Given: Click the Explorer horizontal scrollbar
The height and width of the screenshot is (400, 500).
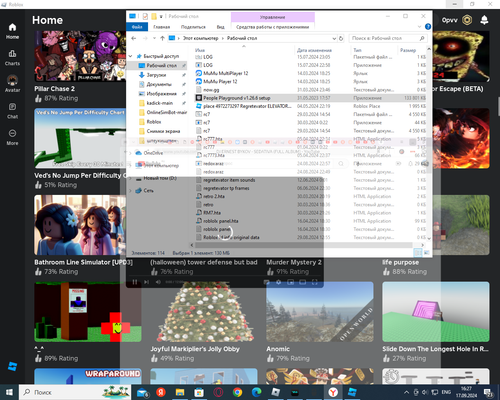Looking at the screenshot, I should tap(303, 245).
